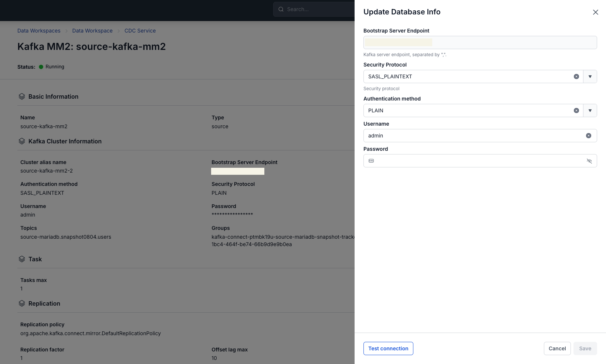Click the Kafka MM2: source-kafka-mm2 heading
This screenshot has height=364, width=606.
pos(92,47)
